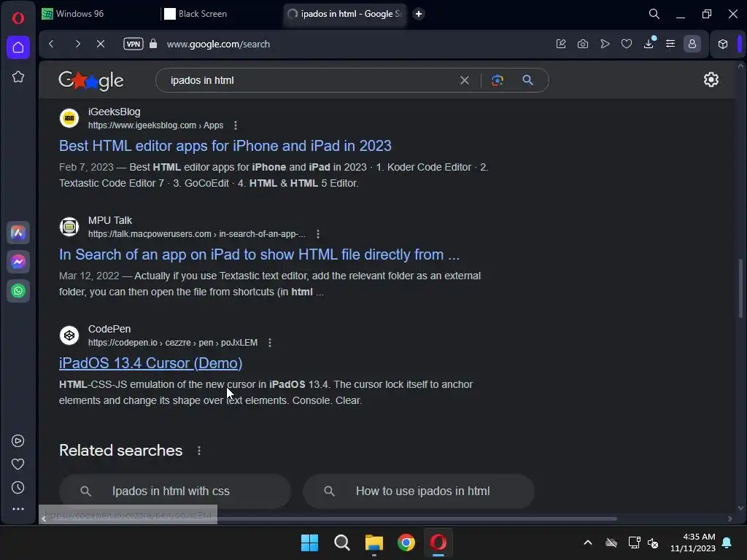Open File Explorer from taskbar

[374, 542]
